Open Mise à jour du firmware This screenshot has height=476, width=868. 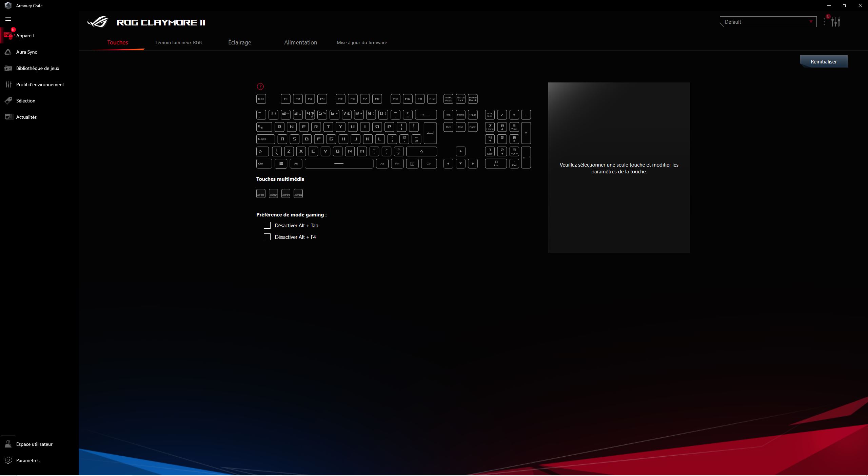coord(362,42)
